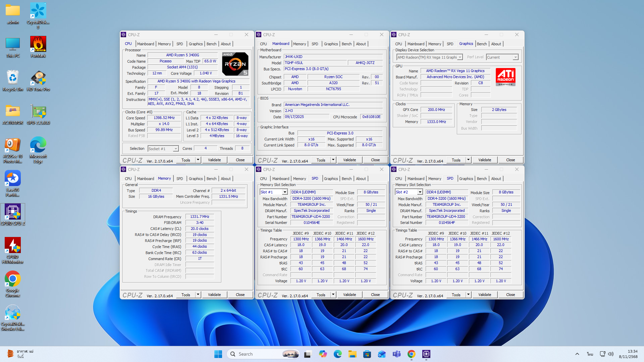Viewport: 644px width, 362px height.
Task: Click Validate in the Memory window
Action: (214, 295)
